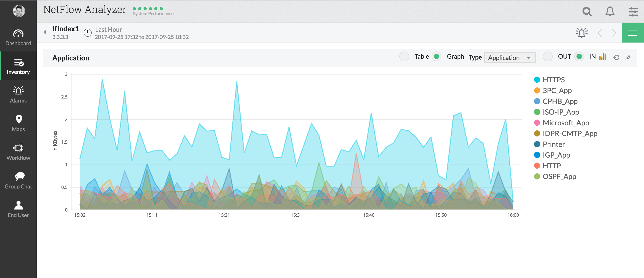Open the green hamburger menu

click(x=633, y=33)
